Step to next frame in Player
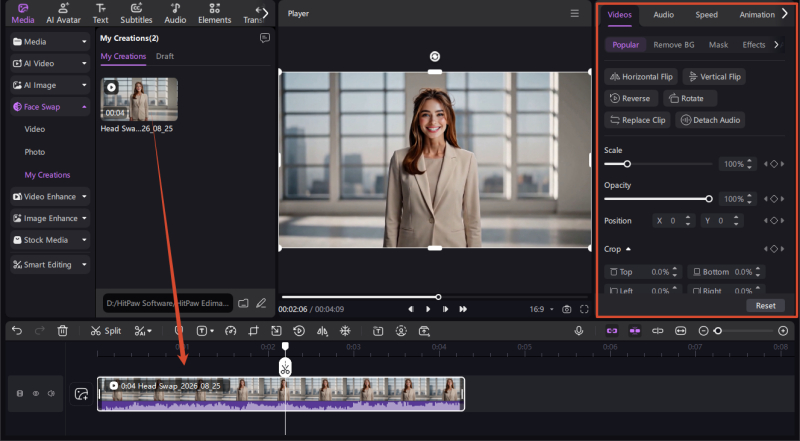 click(445, 309)
